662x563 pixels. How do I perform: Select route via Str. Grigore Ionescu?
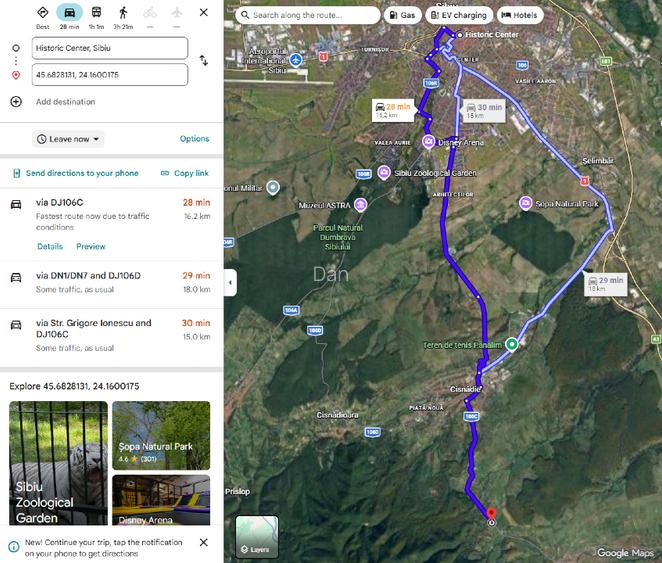tap(111, 338)
